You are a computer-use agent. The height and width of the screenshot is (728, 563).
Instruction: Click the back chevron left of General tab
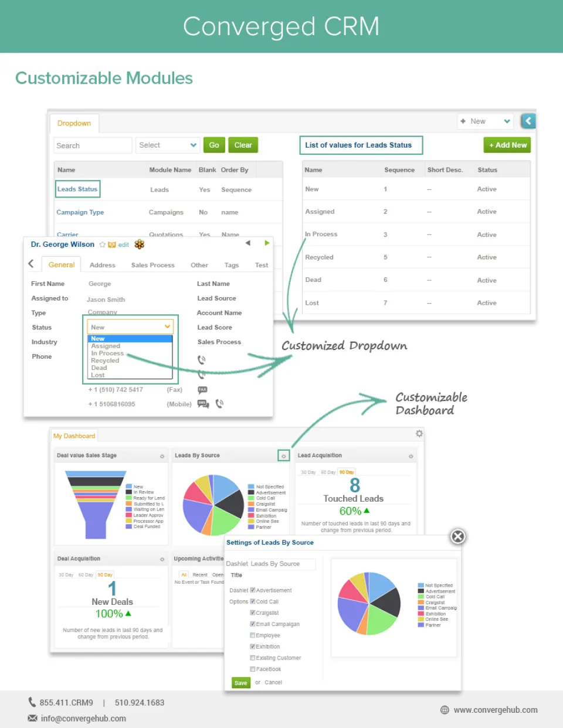(31, 264)
